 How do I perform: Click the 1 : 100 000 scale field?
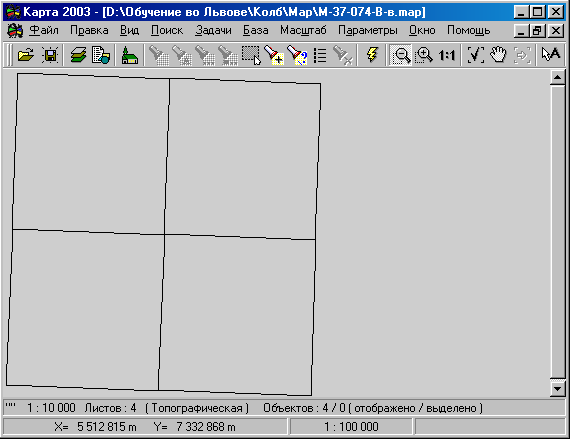point(351,427)
